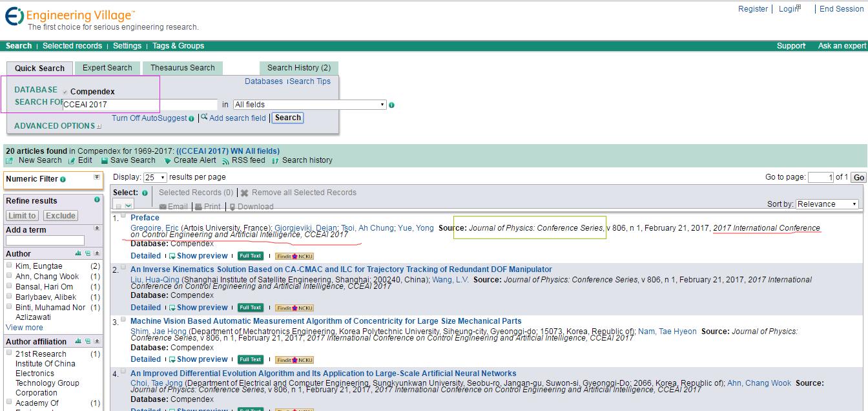Collapse the Author affiliation facet section
The width and height of the screenshot is (868, 411).
point(97,341)
